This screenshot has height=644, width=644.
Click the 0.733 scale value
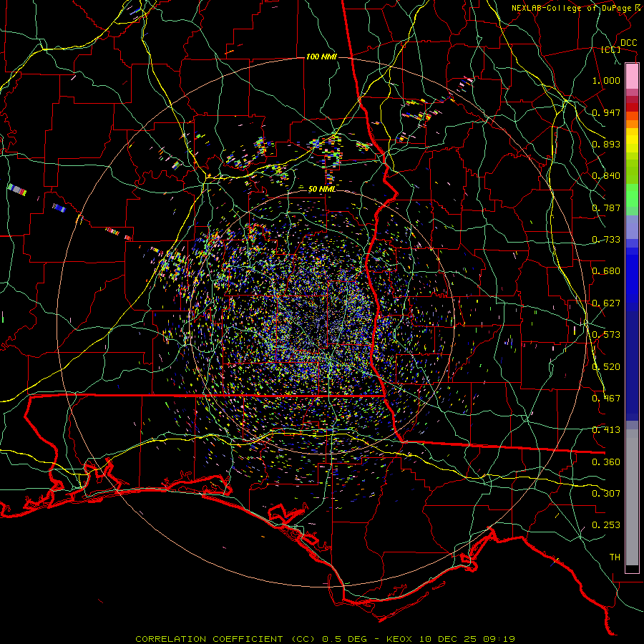606,240
